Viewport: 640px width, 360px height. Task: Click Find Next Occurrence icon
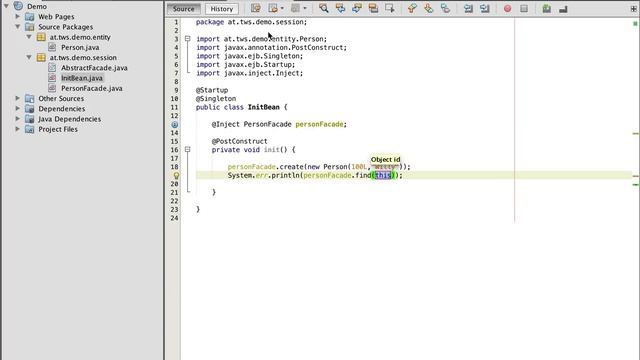[357, 8]
